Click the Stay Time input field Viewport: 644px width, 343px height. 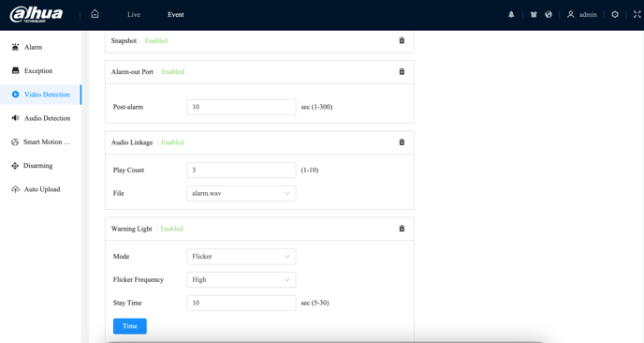241,303
